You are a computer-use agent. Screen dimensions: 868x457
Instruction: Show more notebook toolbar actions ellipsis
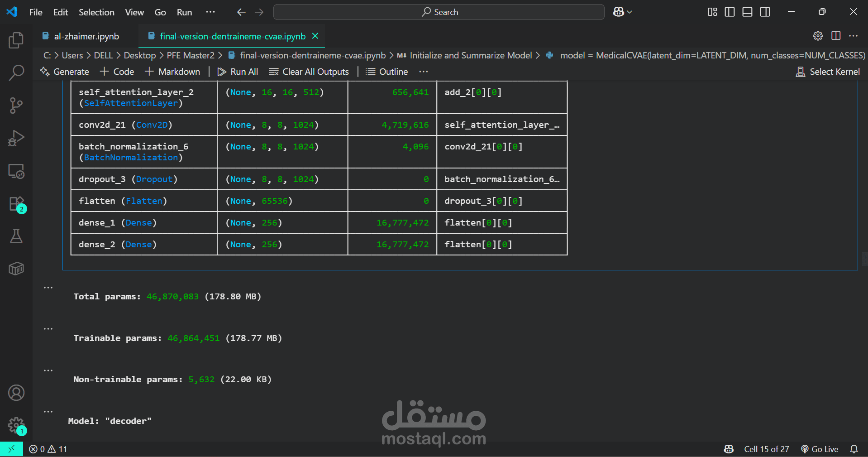click(x=424, y=72)
